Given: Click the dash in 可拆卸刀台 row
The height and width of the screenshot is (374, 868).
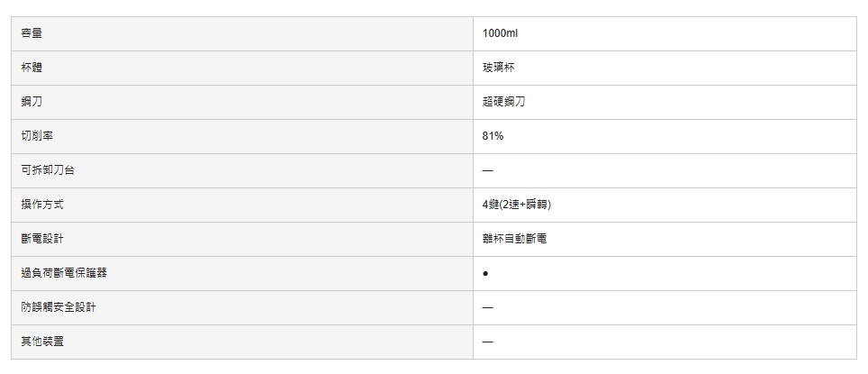Looking at the screenshot, I should click(487, 170).
